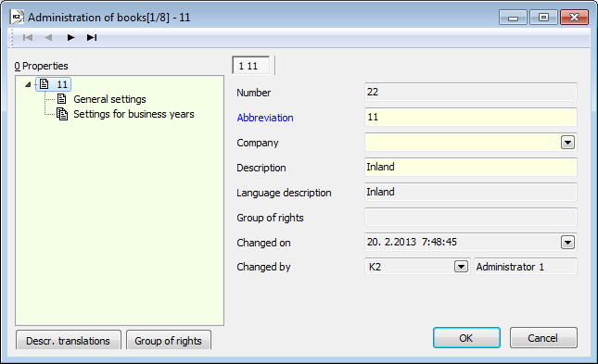Click the document icon of node 11
Viewport: 598px width, 364px height.
[x=45, y=84]
